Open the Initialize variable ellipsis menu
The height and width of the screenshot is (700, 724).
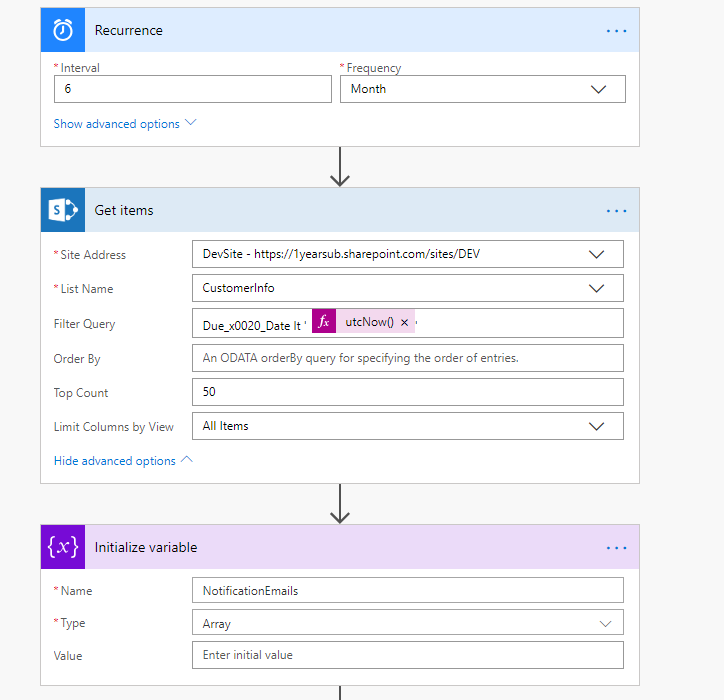point(616,547)
